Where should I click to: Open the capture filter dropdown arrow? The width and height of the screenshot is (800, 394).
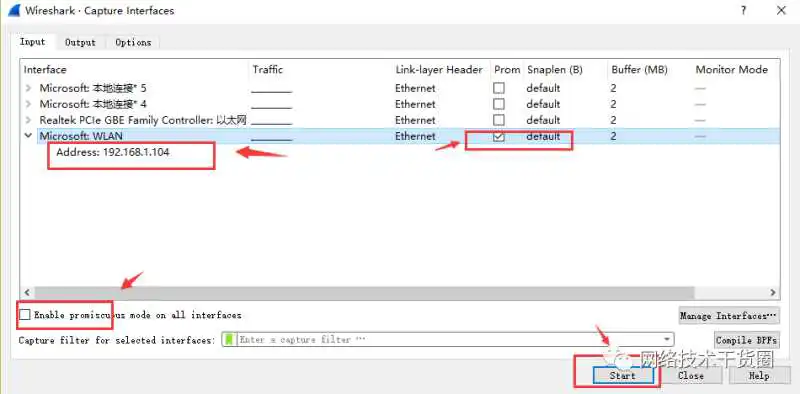coord(666,339)
